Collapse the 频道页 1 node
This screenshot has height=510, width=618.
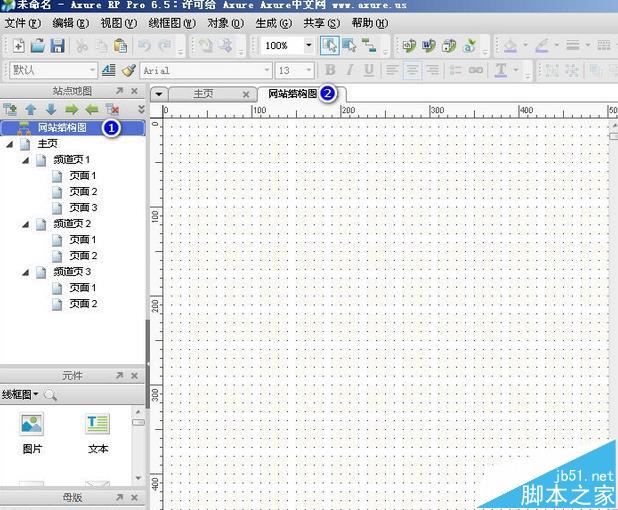click(x=26, y=160)
